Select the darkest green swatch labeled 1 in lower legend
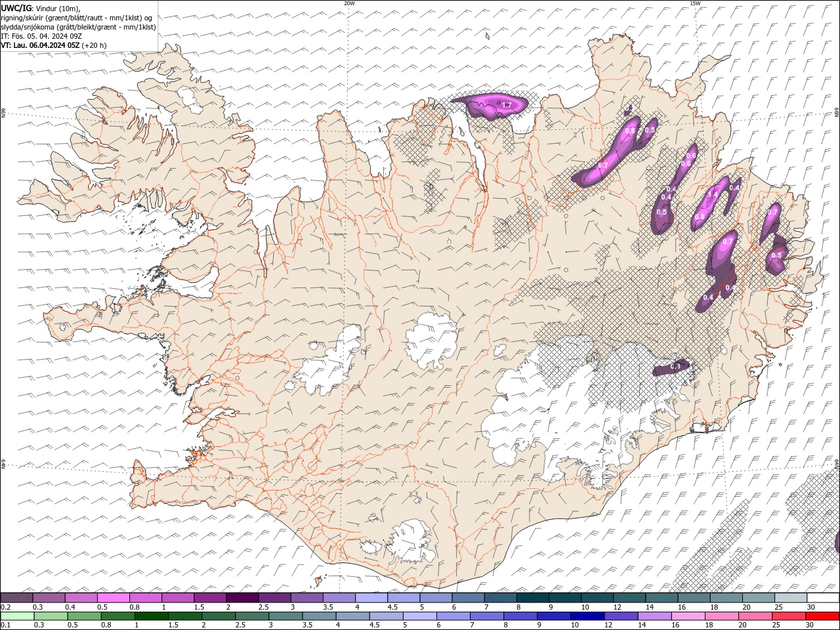840x630 pixels. pos(151,616)
